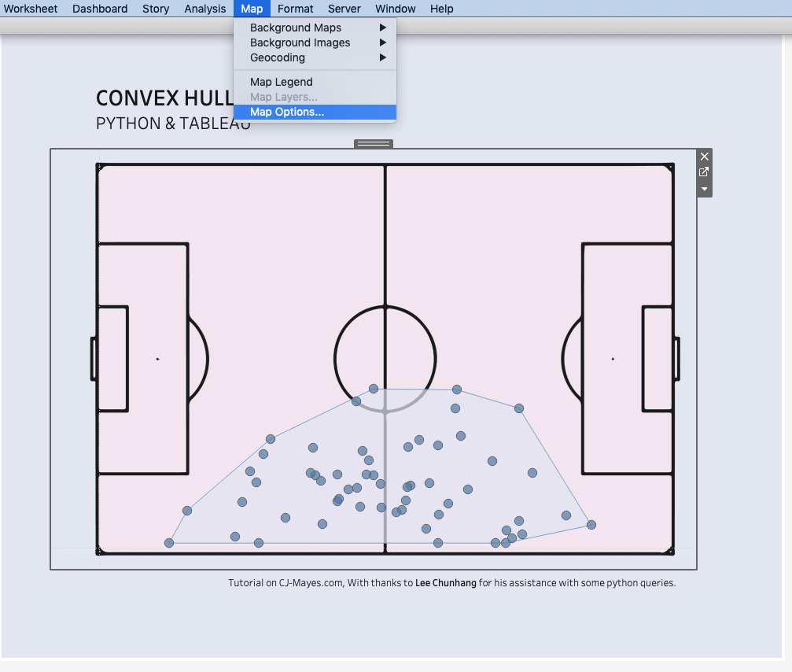792x672 pixels.
Task: Open the Server menu
Action: [344, 9]
